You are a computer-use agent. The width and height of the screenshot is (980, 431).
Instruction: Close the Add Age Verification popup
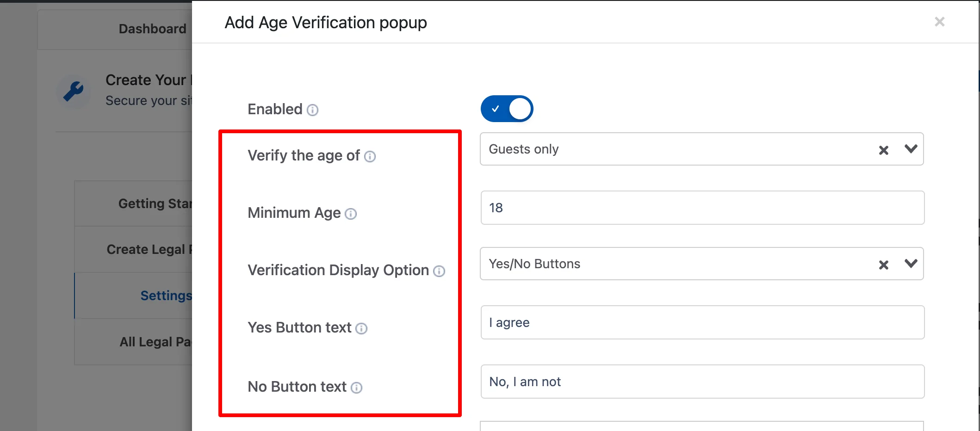click(x=939, y=22)
